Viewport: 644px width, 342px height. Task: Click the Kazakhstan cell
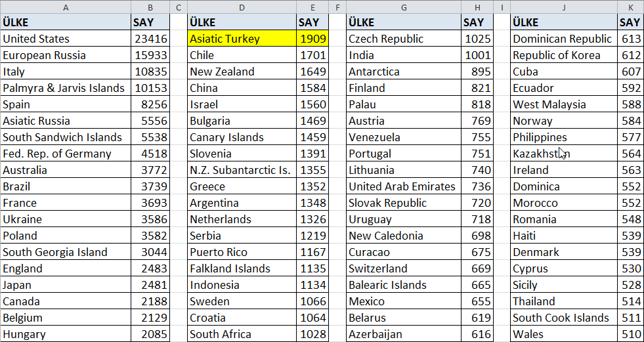pos(564,154)
